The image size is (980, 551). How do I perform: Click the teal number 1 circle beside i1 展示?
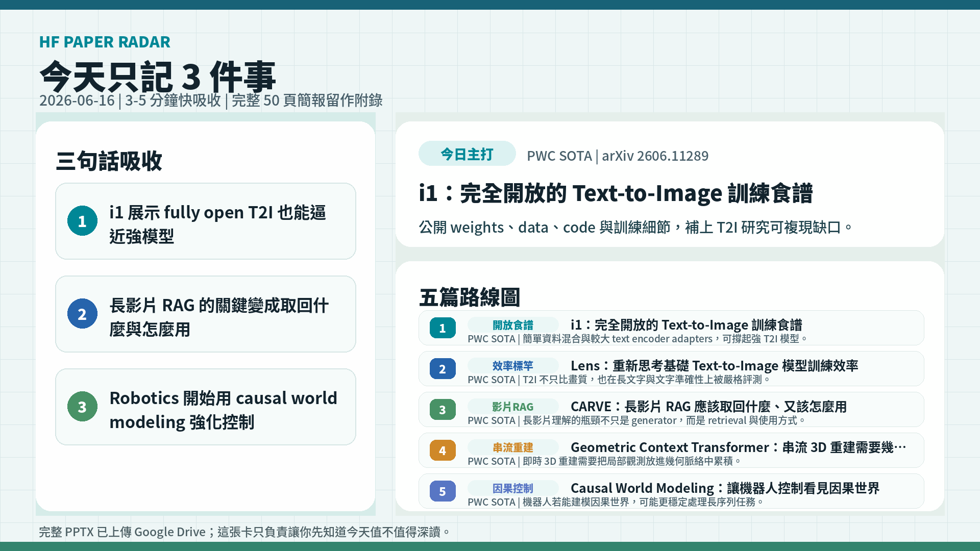click(x=82, y=221)
